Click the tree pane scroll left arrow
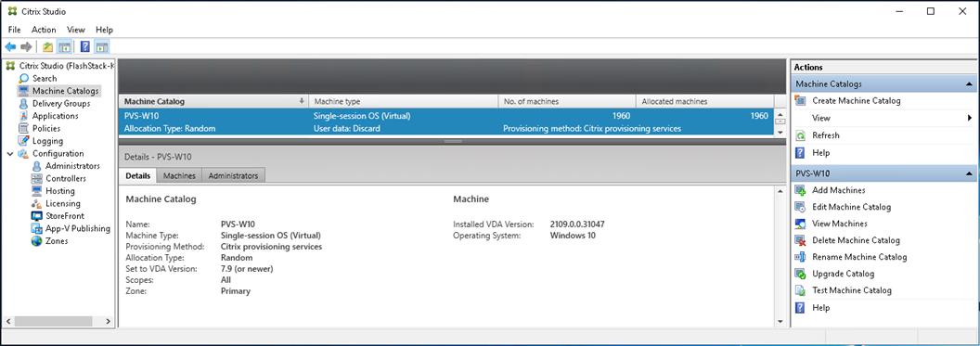Image resolution: width=980 pixels, height=346 pixels. 8,321
